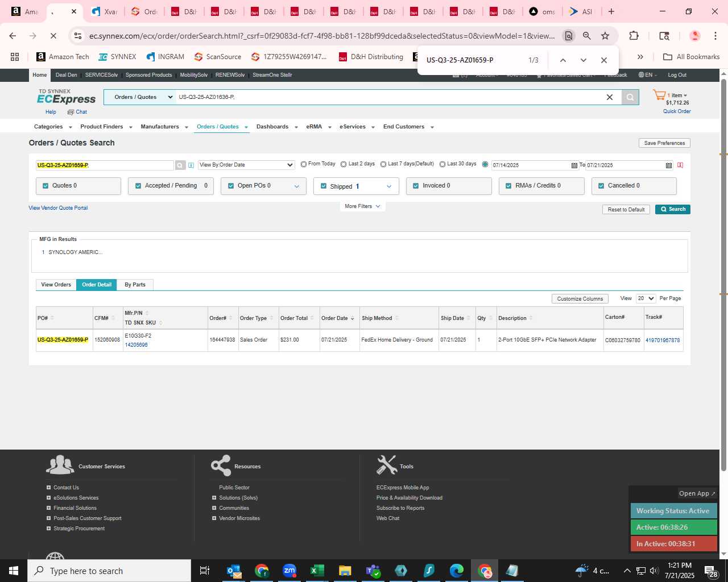The height and width of the screenshot is (582, 728).
Task: Open the EN language dropdown
Action: tap(648, 75)
